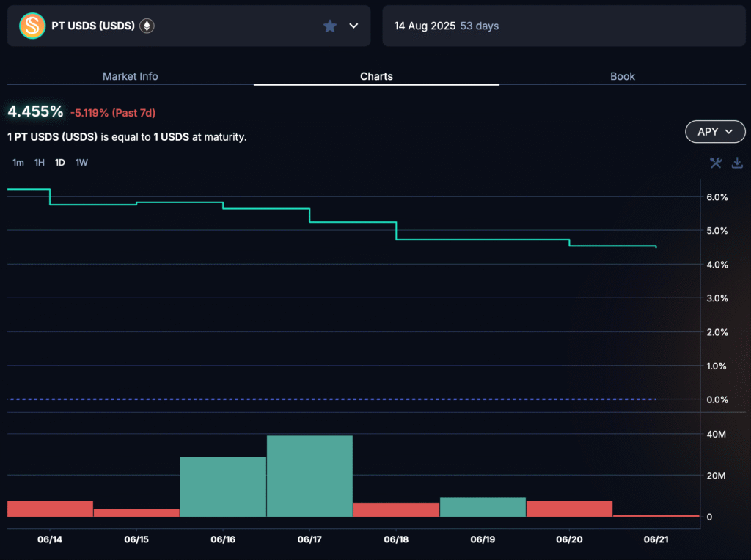Select the Charts tab
Screen dimensions: 751x560
376,76
